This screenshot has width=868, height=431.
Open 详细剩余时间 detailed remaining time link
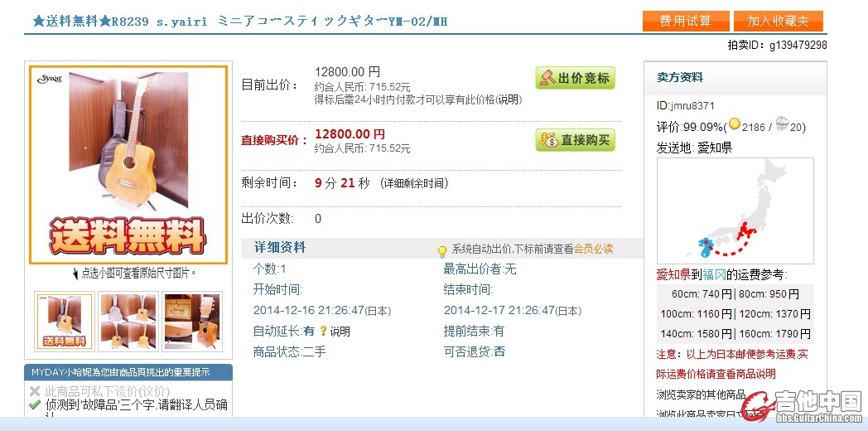point(414,183)
